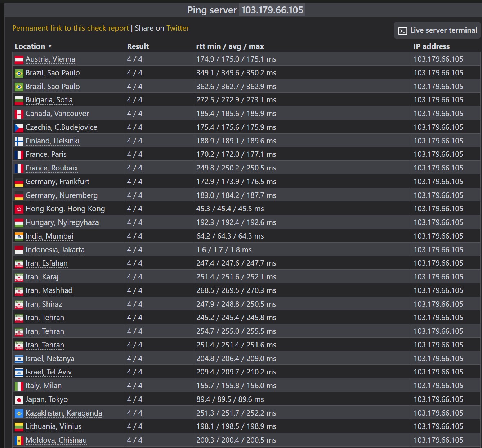
Task: Open the Italy, Milan location link
Action: [44, 386]
